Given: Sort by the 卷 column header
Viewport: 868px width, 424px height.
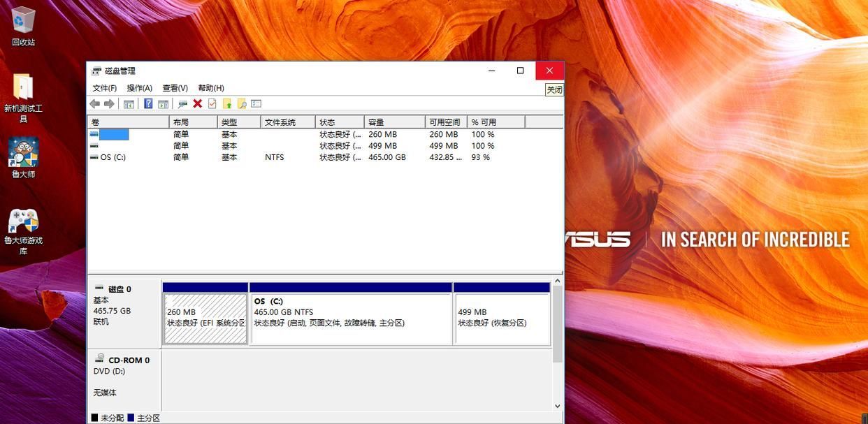Looking at the screenshot, I should (x=129, y=122).
